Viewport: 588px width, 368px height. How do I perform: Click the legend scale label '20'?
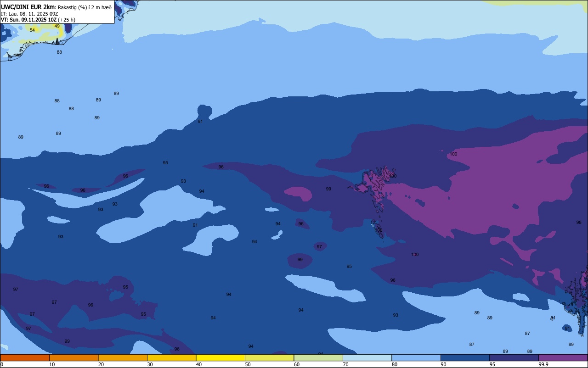click(x=101, y=364)
